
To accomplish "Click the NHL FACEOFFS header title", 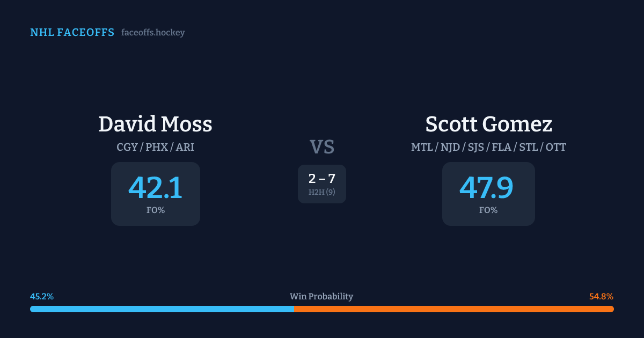I will 72,33.
